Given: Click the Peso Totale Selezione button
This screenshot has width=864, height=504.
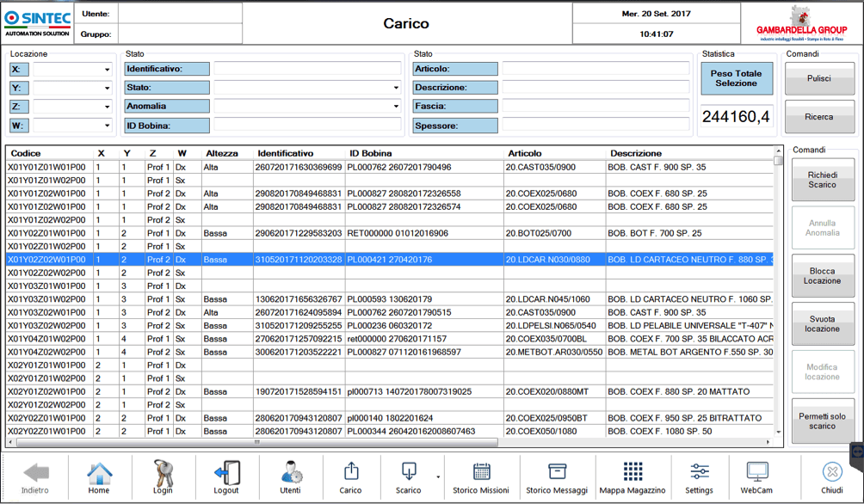Looking at the screenshot, I should [736, 78].
